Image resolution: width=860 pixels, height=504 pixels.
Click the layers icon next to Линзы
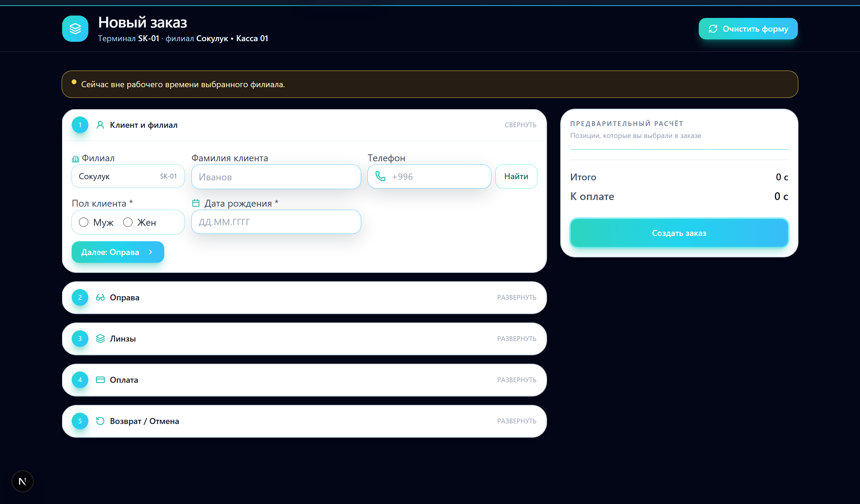(x=100, y=339)
